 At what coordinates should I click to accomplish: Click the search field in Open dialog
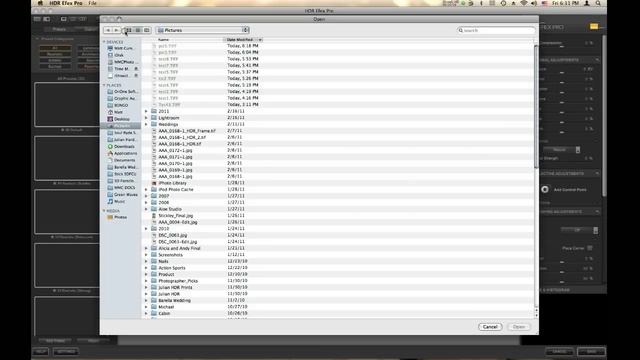(496, 30)
